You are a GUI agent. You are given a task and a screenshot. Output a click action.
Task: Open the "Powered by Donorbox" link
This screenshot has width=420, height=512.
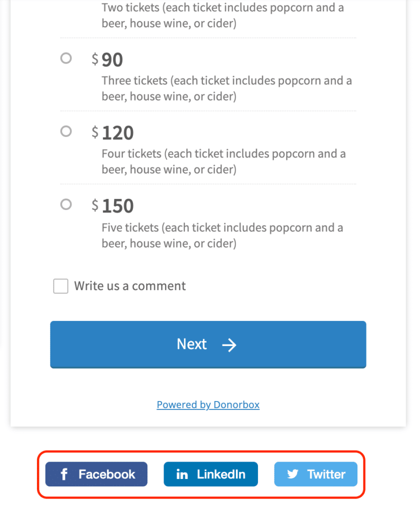(208, 404)
